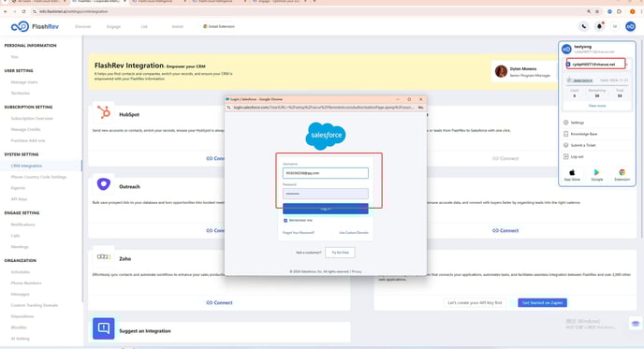Click the site info icon in Salesforce popup address bar
The image size is (644, 349).
pos(228,108)
